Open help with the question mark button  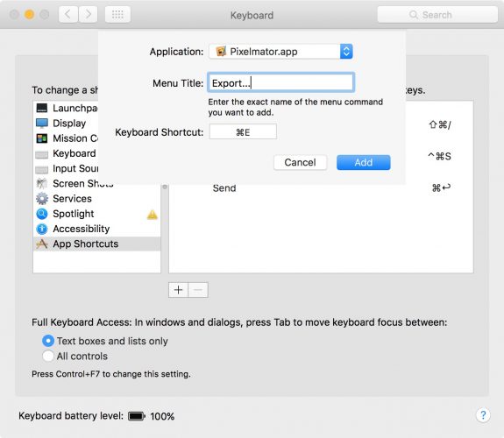pyautogui.click(x=483, y=415)
